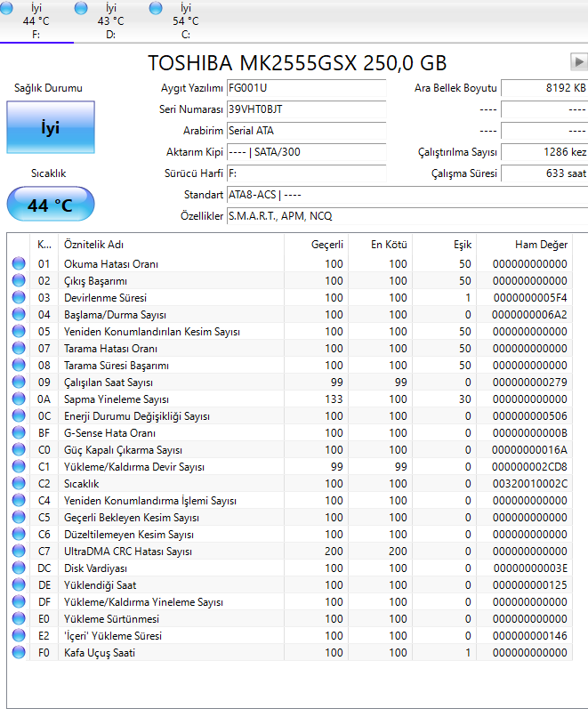Select the Okuma Hatası Oranı attribute name
Viewport: 588px width, 709px height.
coord(111,264)
